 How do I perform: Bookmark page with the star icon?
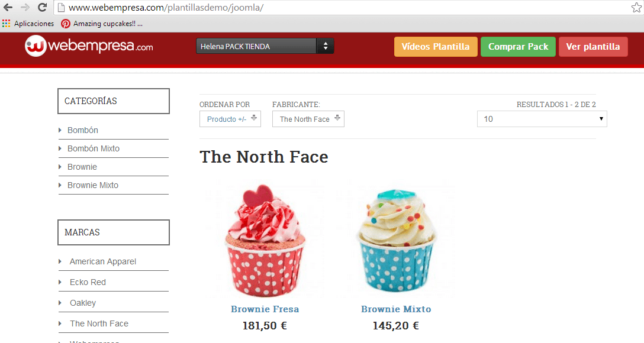point(636,7)
